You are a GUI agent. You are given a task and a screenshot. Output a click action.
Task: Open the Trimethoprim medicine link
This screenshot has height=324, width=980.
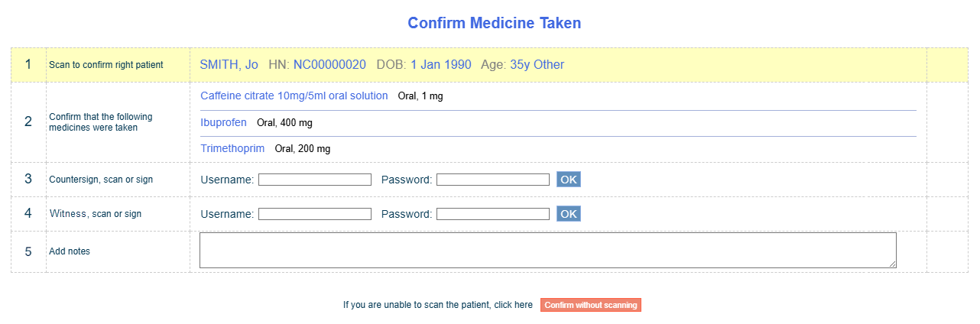tap(232, 148)
